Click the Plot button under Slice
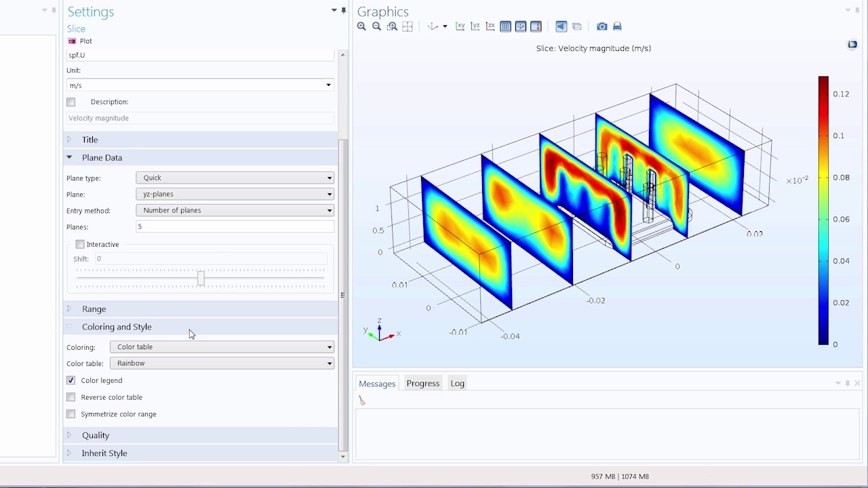 click(x=80, y=41)
